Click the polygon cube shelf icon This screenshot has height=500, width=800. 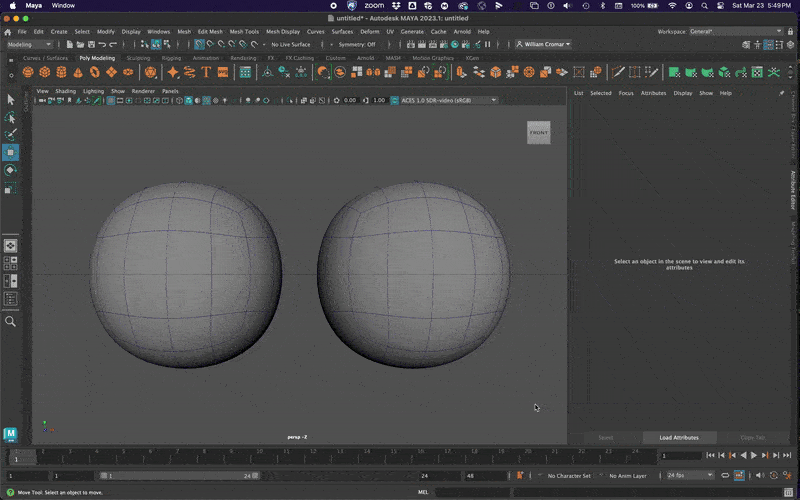click(x=42, y=72)
